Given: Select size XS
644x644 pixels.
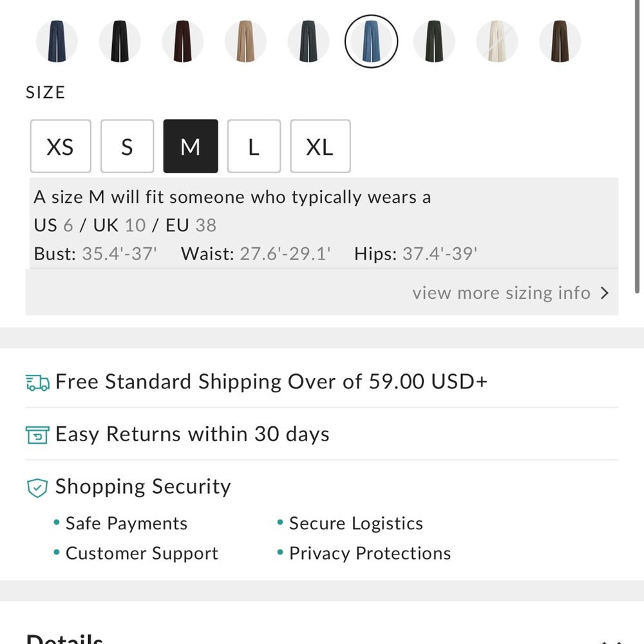Looking at the screenshot, I should (x=61, y=147).
